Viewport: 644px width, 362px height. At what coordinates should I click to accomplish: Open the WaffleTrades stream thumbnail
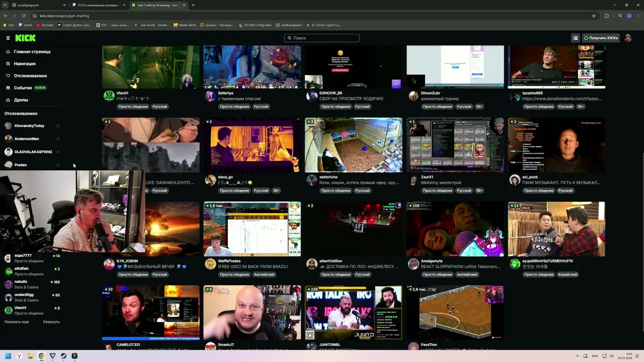click(x=252, y=229)
